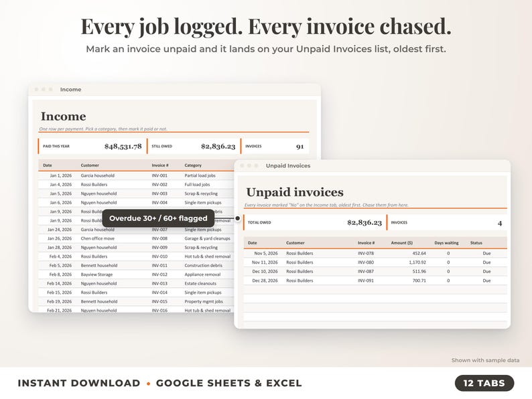Select the 'Estate cleanouts' category cell

pyautogui.click(x=200, y=283)
